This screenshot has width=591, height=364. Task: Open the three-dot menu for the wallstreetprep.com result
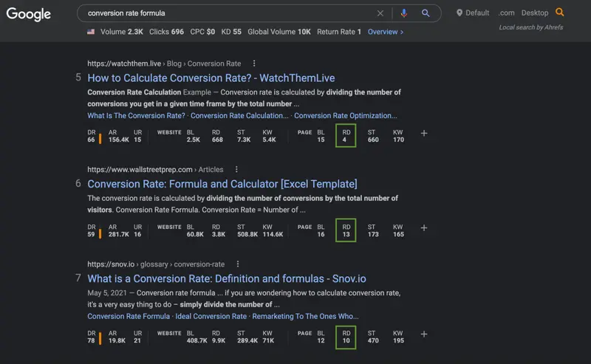tap(236, 170)
